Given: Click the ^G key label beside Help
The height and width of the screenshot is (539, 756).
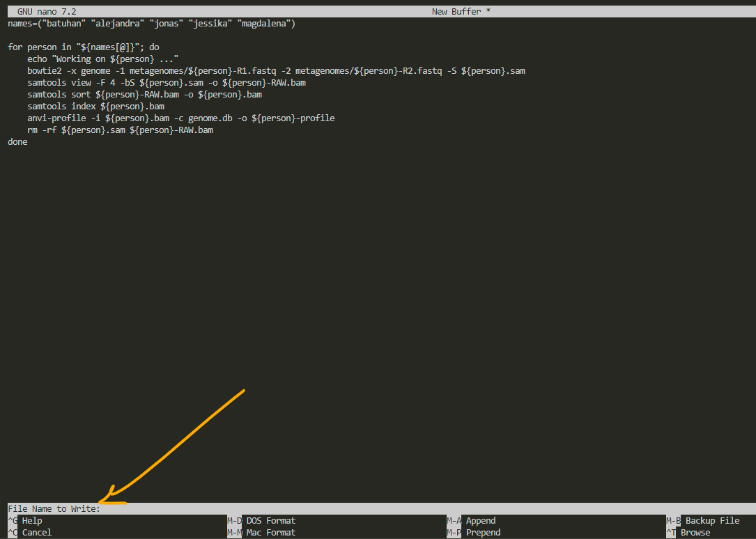Looking at the screenshot, I should pyautogui.click(x=13, y=521).
